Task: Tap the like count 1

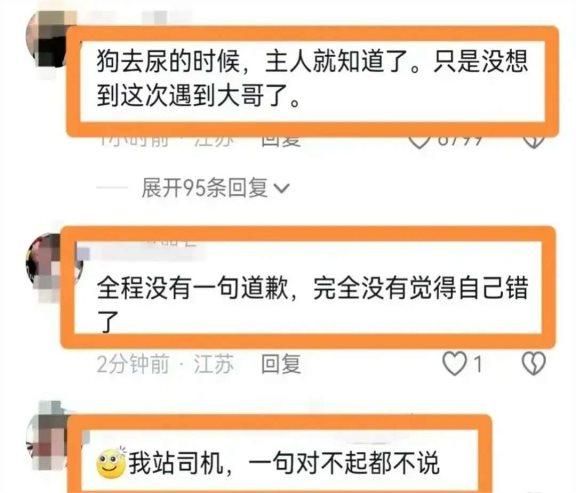Action: click(477, 364)
